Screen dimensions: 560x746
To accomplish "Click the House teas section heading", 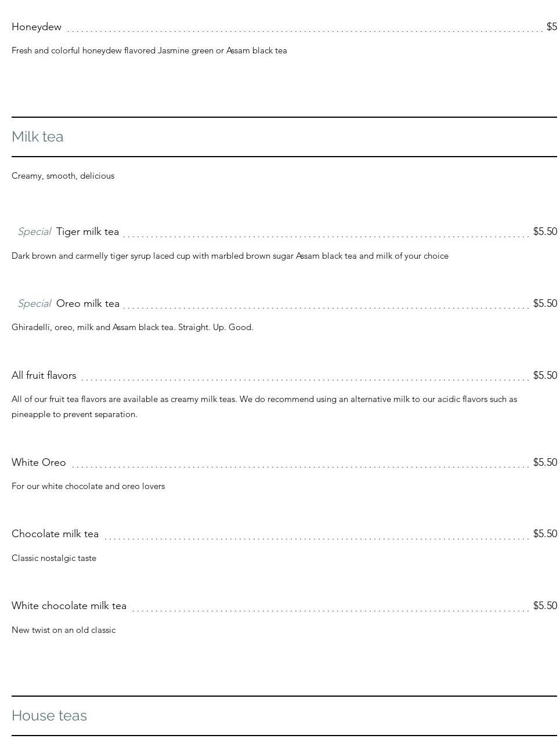I will pos(49,716).
